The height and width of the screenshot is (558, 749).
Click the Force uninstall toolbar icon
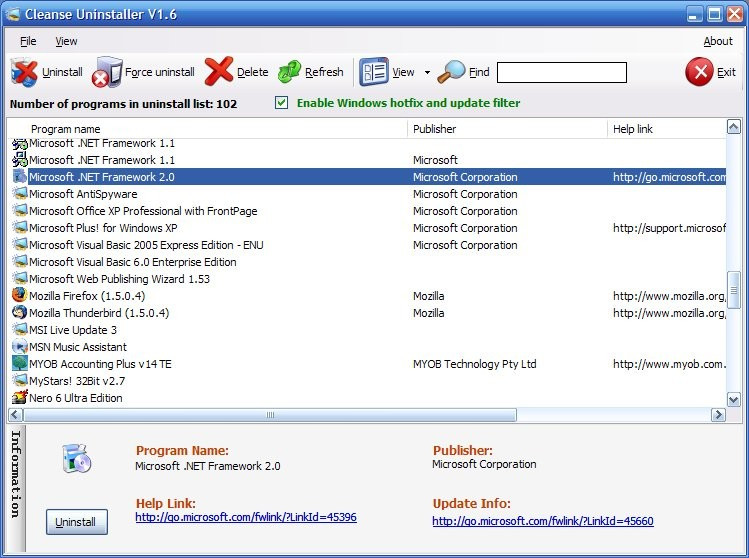coord(107,72)
